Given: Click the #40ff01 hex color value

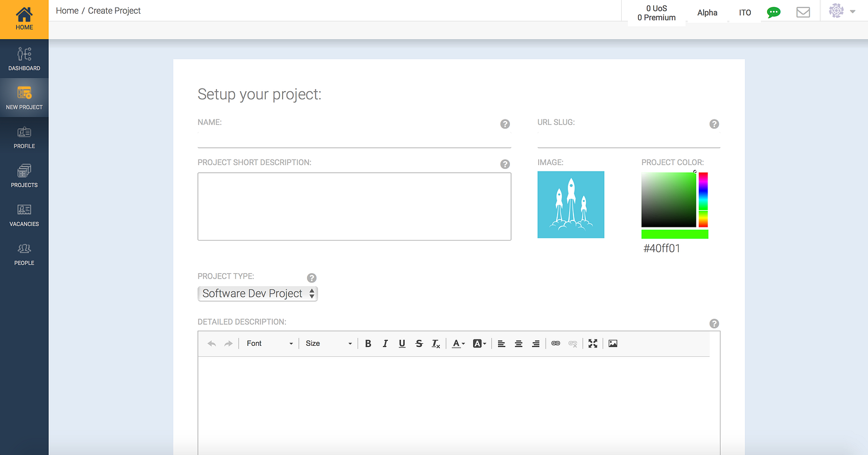Looking at the screenshot, I should click(x=662, y=249).
